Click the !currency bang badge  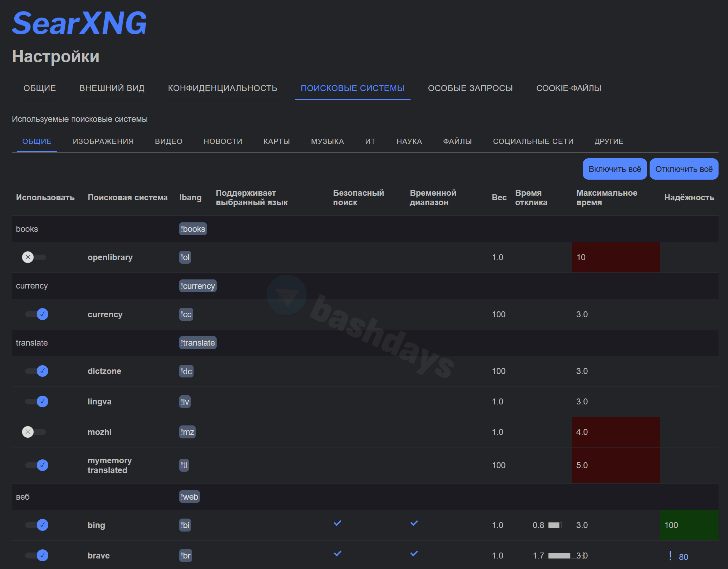point(197,286)
